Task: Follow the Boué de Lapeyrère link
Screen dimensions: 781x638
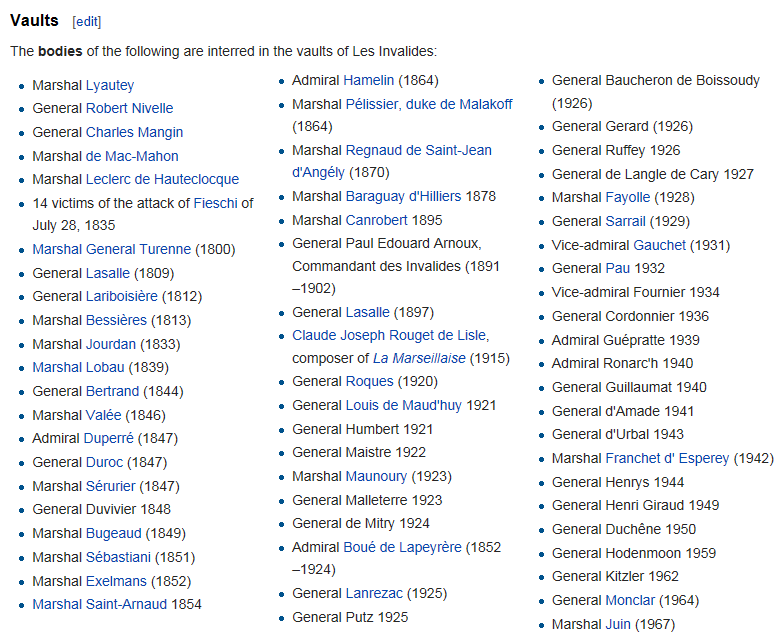Action: click(x=402, y=547)
